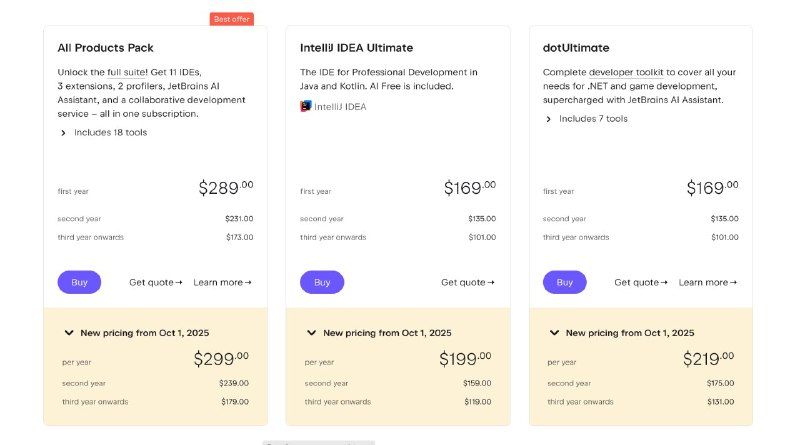This screenshot has height=445, width=800.
Task: Buy IntelliJ IDEA Ultimate
Action: pyautogui.click(x=322, y=282)
